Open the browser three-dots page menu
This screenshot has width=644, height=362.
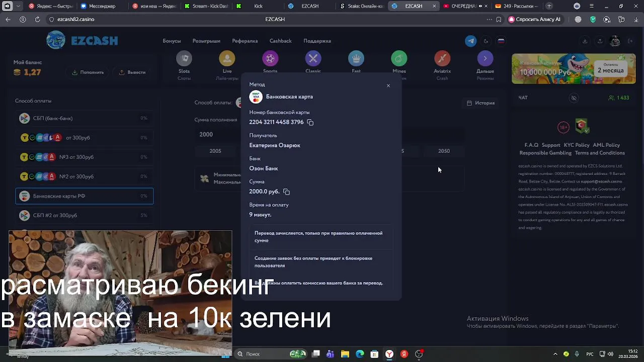click(x=489, y=19)
